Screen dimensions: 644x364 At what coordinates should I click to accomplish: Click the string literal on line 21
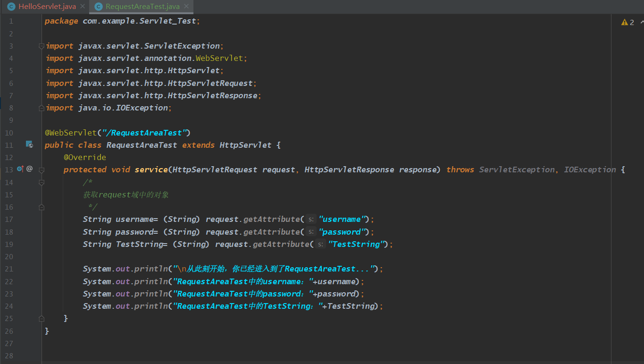(274, 269)
